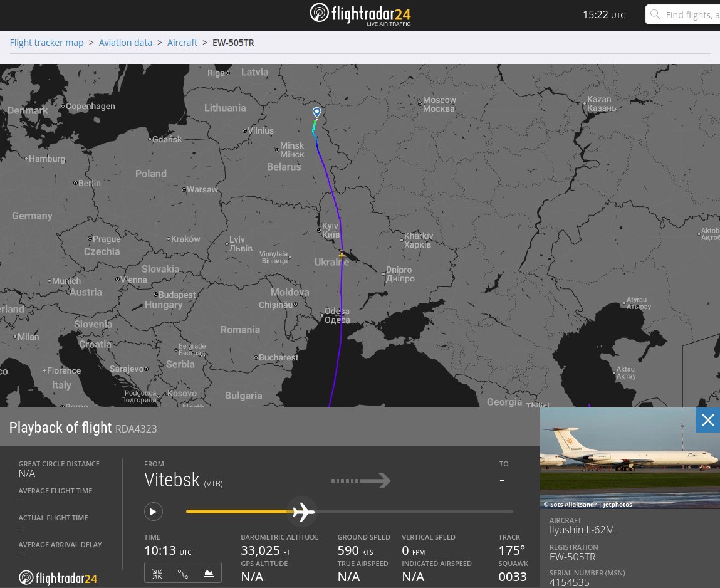The width and height of the screenshot is (720, 588).
Task: Click the Bucharest city label on map
Action: (278, 357)
